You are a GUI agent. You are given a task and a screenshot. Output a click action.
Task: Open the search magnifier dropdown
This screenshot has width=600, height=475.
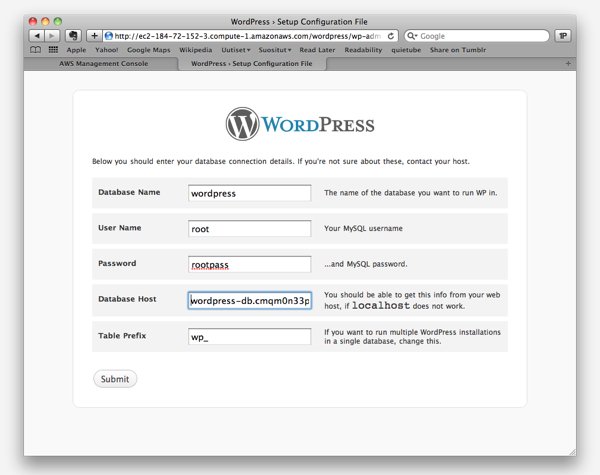(x=413, y=36)
